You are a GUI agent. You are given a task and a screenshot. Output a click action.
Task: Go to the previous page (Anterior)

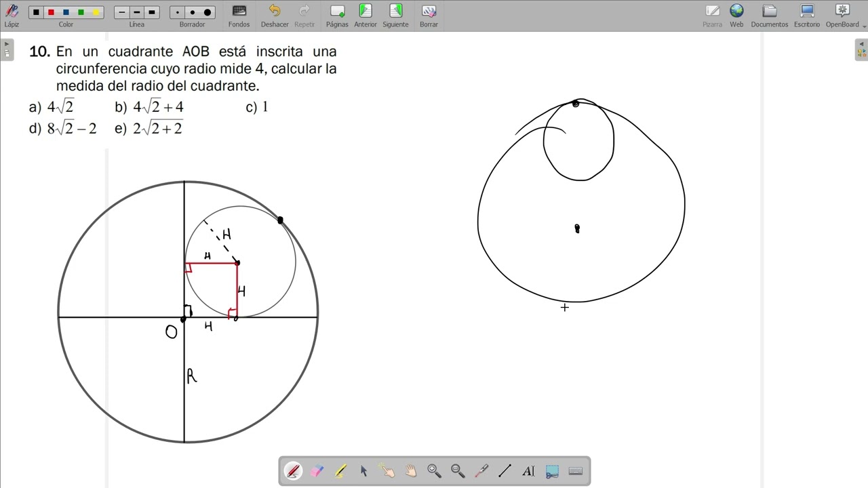pyautogui.click(x=366, y=15)
